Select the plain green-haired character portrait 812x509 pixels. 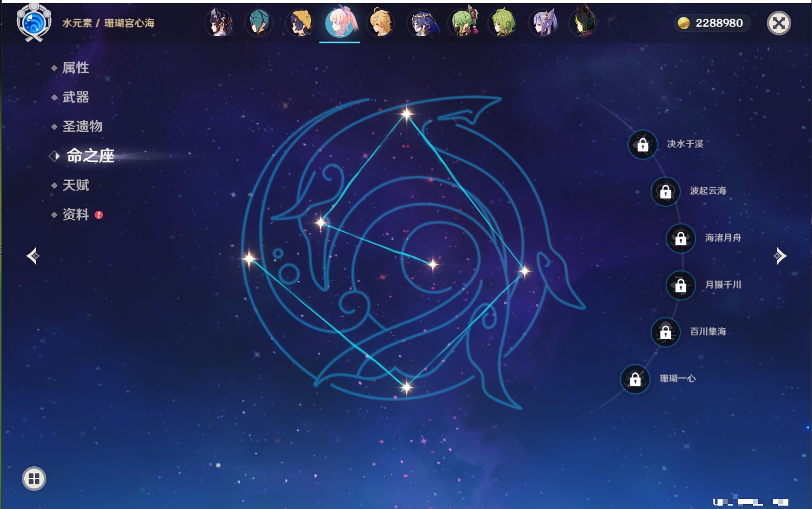click(503, 23)
